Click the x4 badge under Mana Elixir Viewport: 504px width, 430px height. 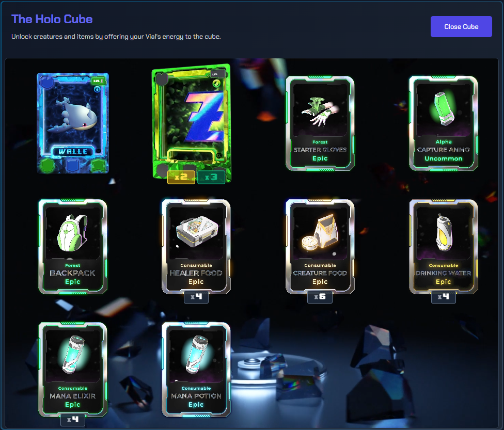pos(73,419)
